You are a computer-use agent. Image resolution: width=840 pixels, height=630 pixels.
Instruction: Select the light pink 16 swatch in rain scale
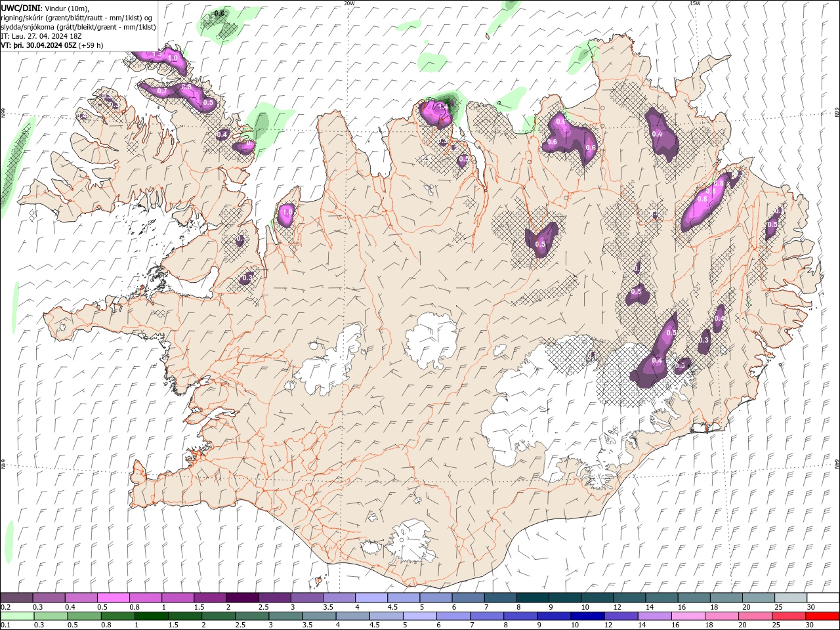click(687, 616)
